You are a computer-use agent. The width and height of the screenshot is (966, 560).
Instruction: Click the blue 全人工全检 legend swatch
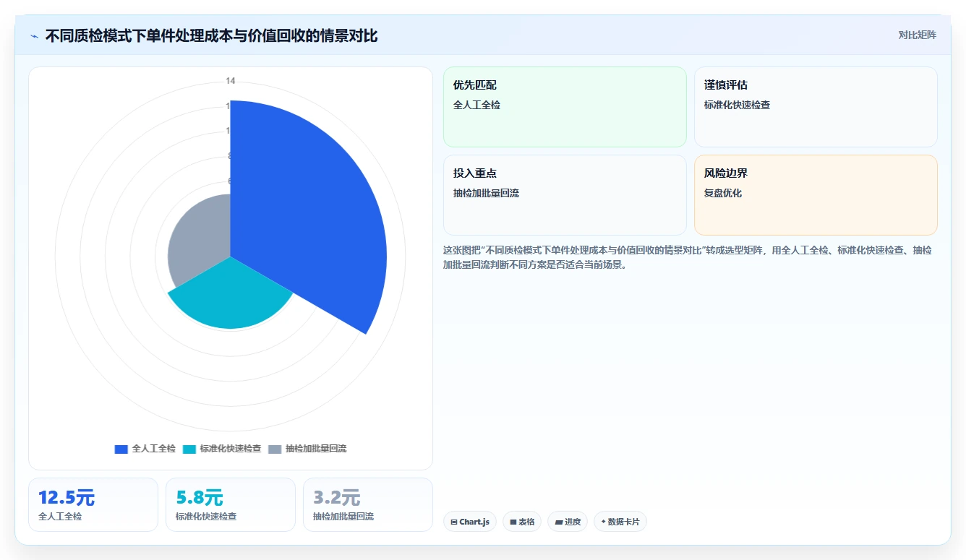click(x=121, y=449)
